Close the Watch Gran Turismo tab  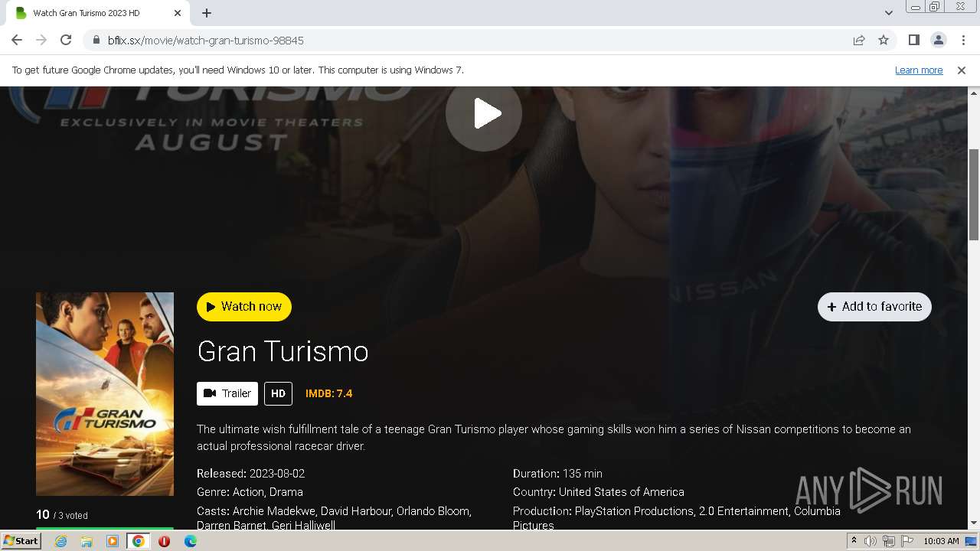pyautogui.click(x=178, y=13)
